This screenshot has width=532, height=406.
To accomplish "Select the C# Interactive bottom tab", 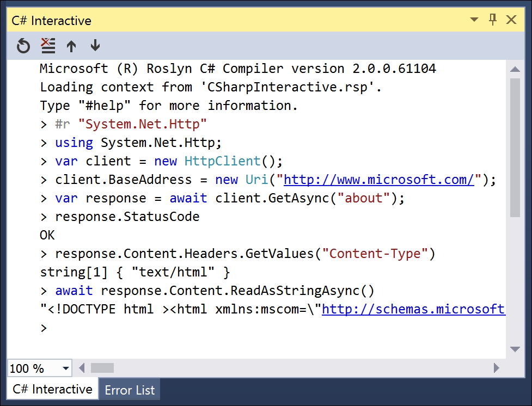I will pos(52,389).
